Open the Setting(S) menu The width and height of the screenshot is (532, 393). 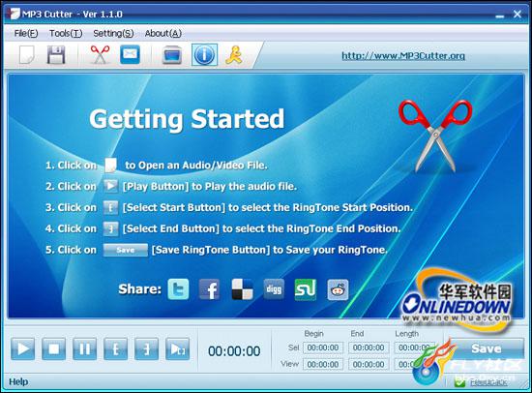(113, 33)
